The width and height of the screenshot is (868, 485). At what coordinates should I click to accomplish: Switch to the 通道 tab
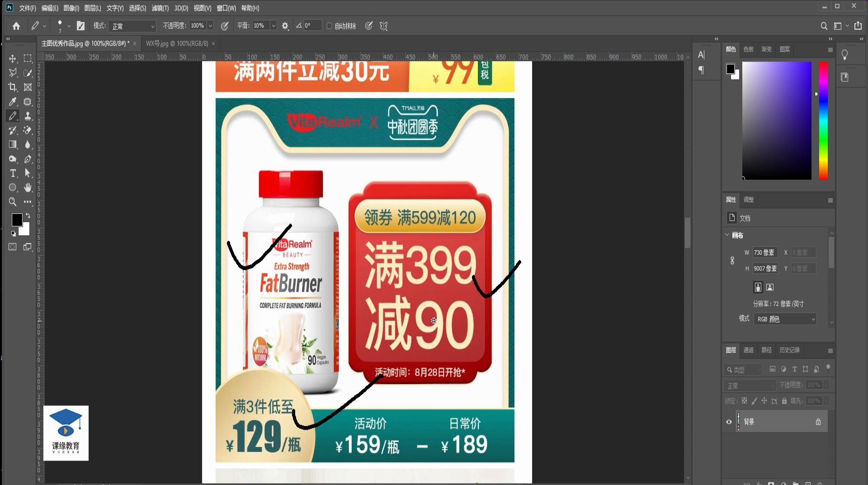click(x=748, y=350)
